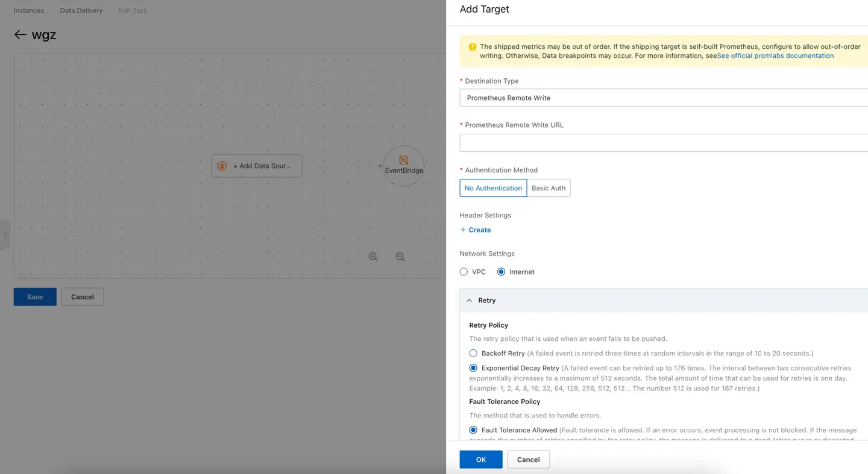Click the zoom out magnifier icon
The height and width of the screenshot is (474, 868).
click(400, 257)
